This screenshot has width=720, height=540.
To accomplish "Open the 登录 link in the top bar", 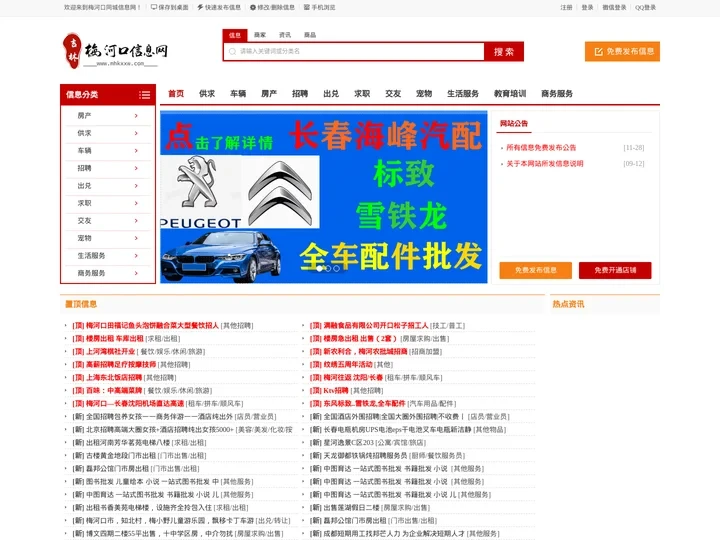I will coord(587,7).
